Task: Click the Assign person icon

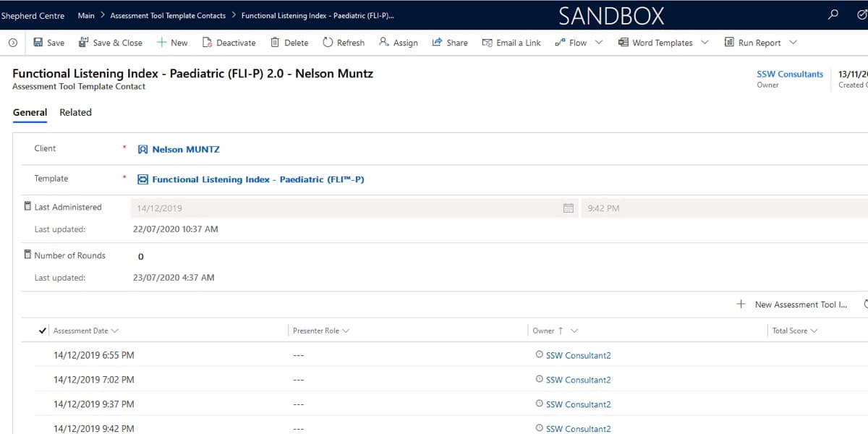Action: click(384, 43)
